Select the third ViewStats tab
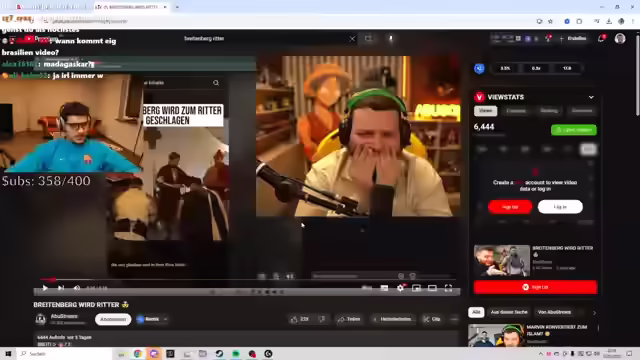The width and height of the screenshot is (640, 360). click(549, 111)
